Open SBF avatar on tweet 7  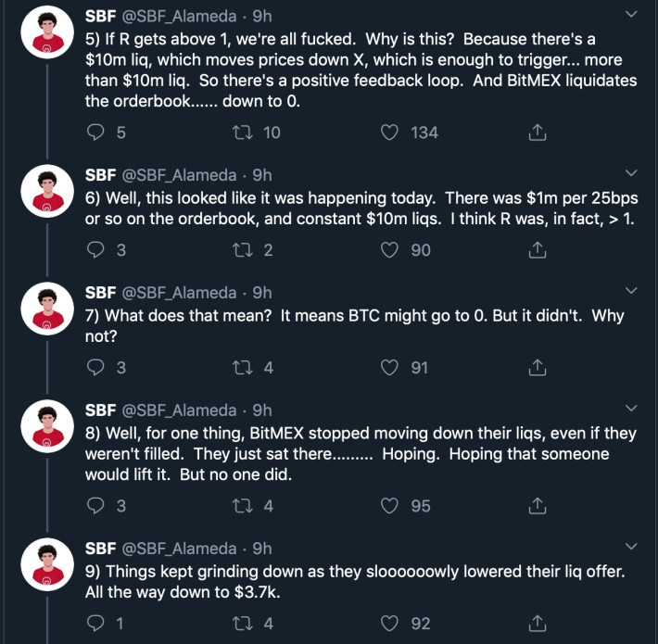click(x=47, y=309)
